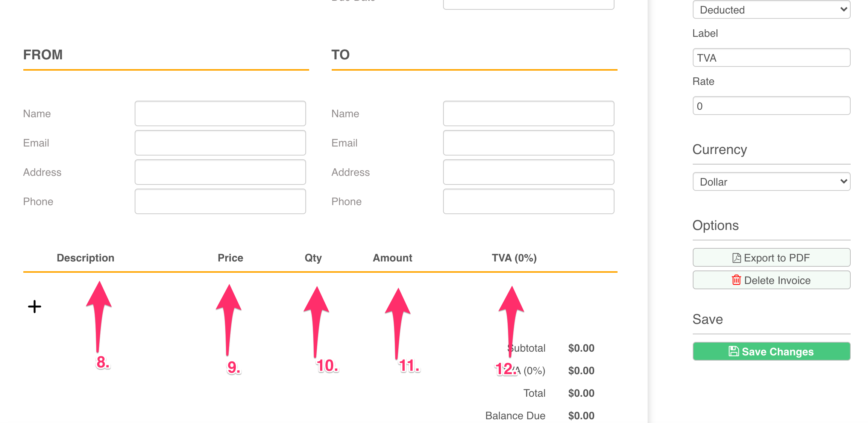Focus the TVA tax label field
The height and width of the screenshot is (423, 868).
click(771, 58)
